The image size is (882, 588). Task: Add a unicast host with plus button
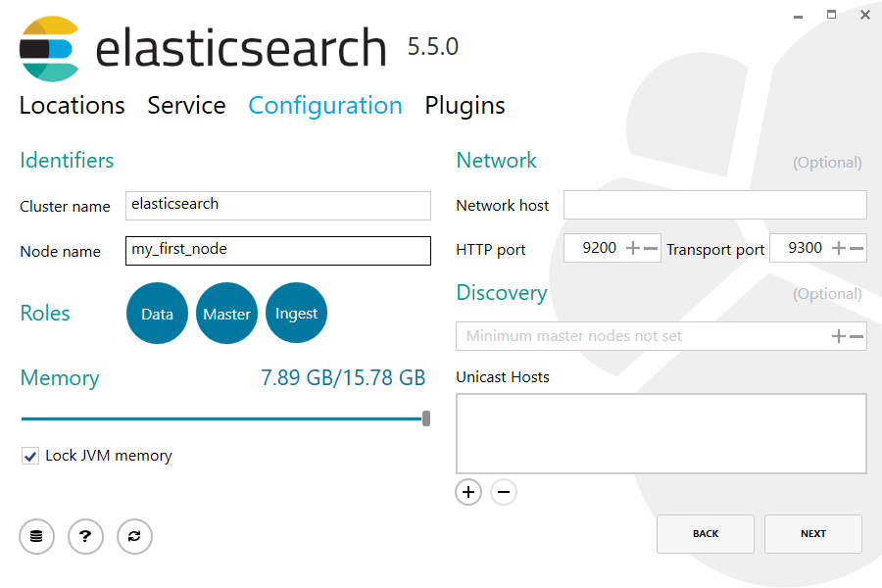(x=468, y=492)
